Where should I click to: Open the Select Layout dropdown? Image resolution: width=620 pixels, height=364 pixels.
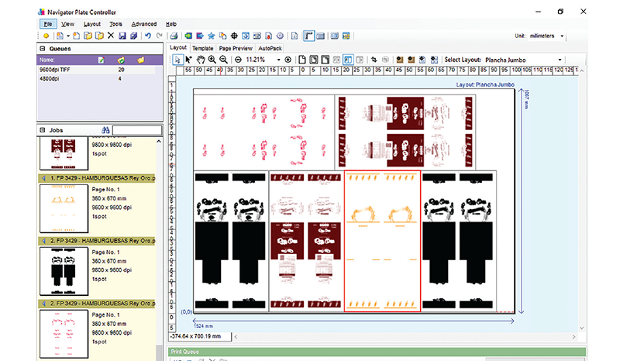click(560, 60)
